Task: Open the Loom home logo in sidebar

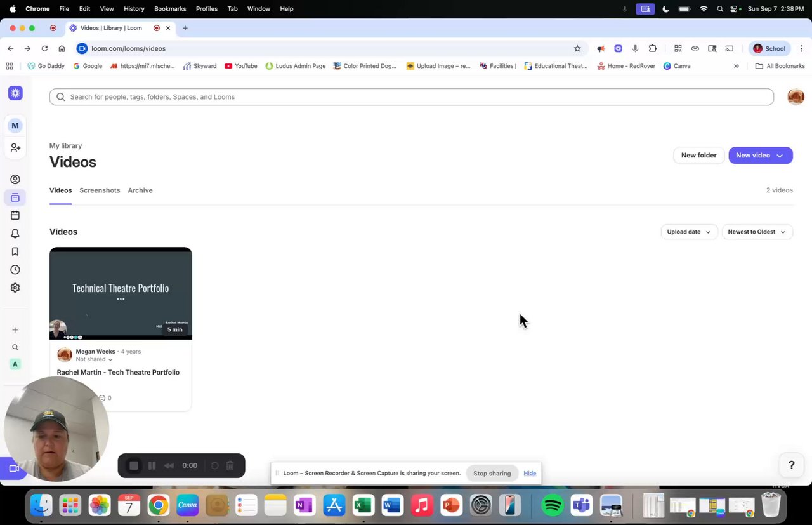Action: 15,93
